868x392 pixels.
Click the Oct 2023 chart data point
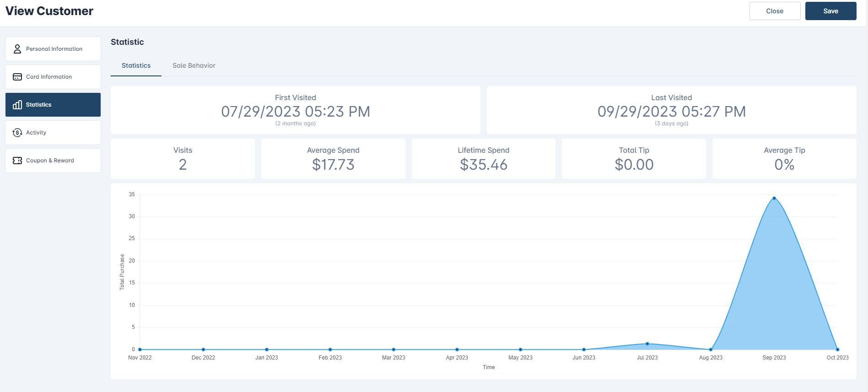point(837,349)
